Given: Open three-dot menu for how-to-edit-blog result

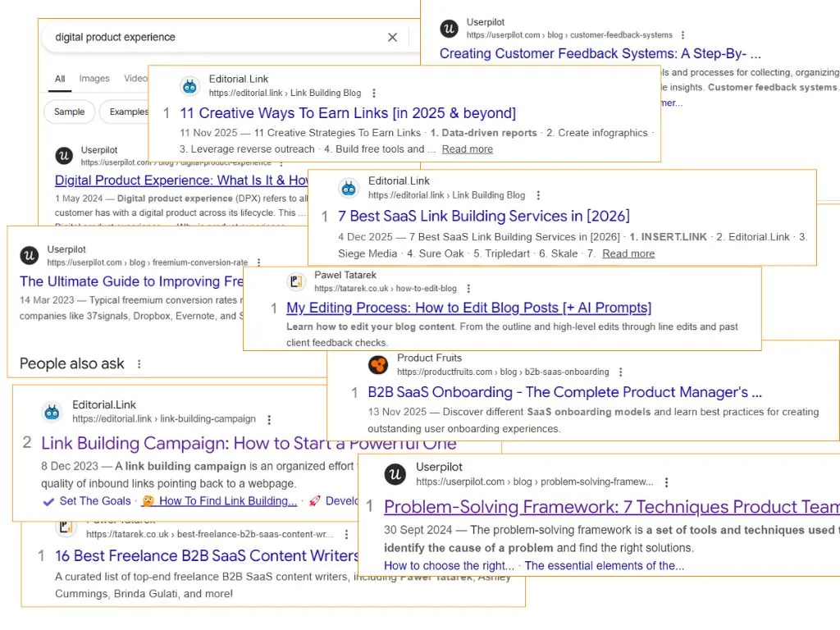Looking at the screenshot, I should coord(468,288).
